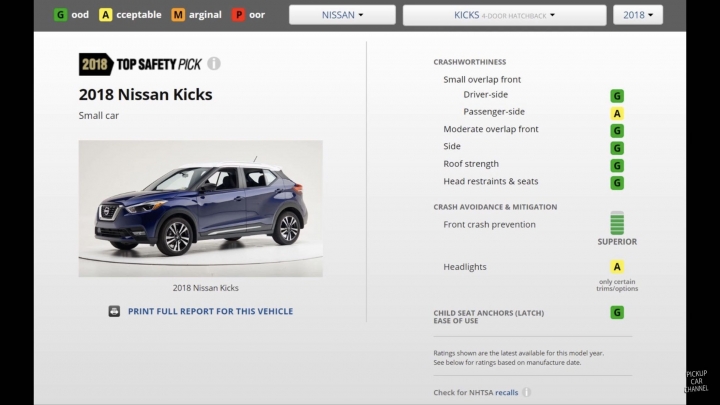The image size is (720, 405).
Task: Click the Child seat anchors G rating
Action: [x=617, y=313]
